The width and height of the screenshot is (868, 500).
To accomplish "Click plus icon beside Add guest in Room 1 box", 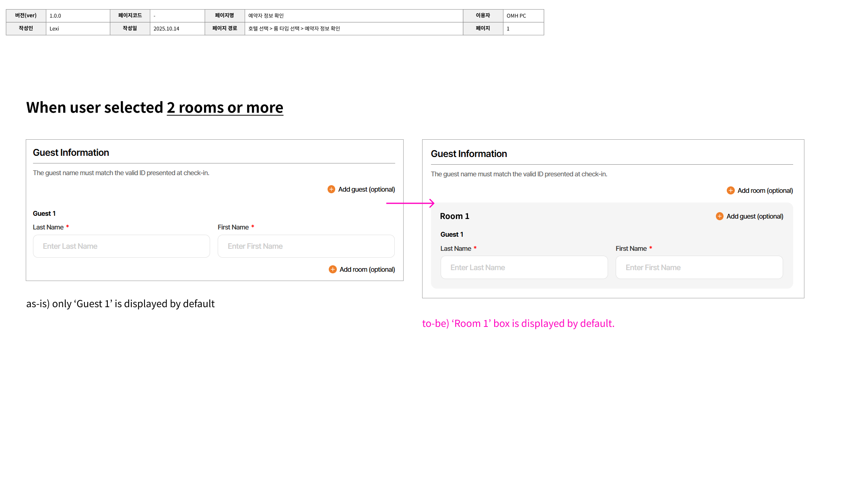I will [x=720, y=216].
